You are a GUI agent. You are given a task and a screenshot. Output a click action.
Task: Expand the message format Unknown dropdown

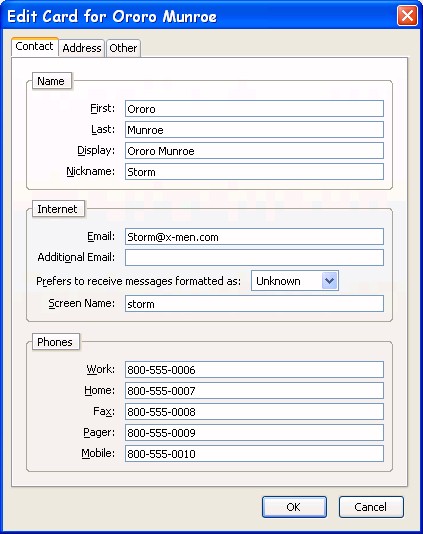[295, 281]
